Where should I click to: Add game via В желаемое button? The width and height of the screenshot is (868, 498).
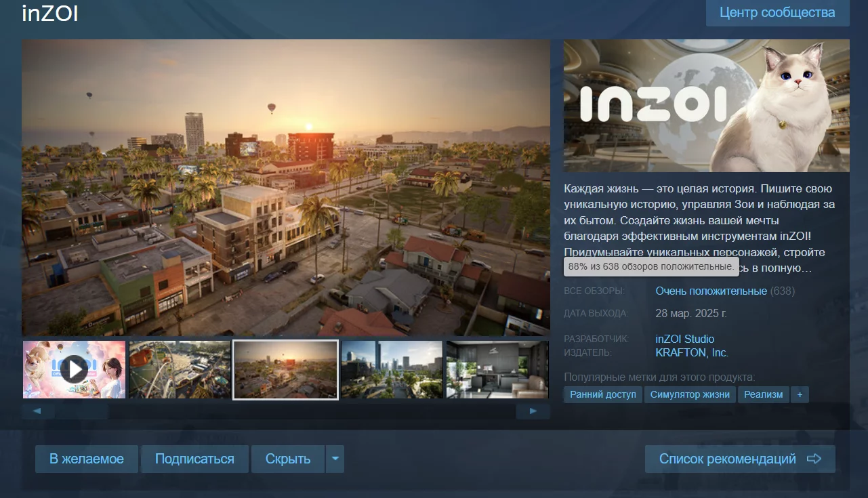[x=87, y=459]
